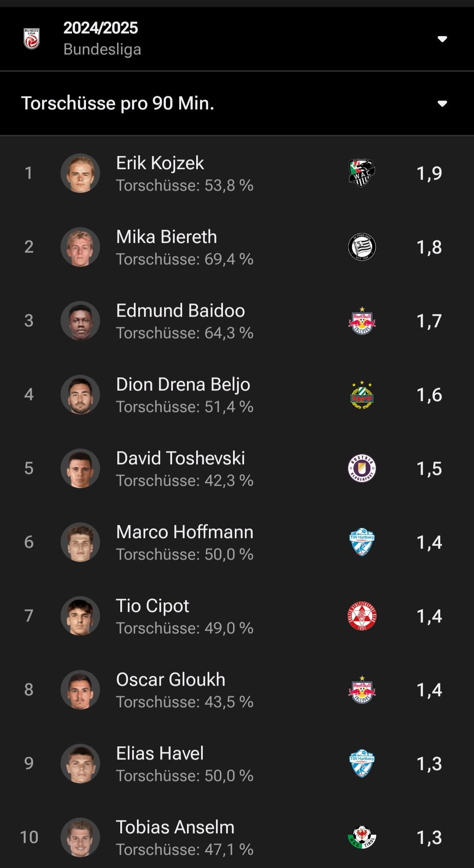This screenshot has height=868, width=474.
Task: Open the WSG Tirol club crest
Action: coord(362,837)
